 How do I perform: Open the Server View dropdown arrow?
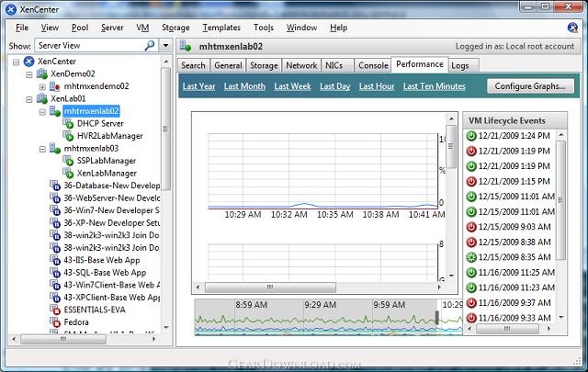point(165,46)
